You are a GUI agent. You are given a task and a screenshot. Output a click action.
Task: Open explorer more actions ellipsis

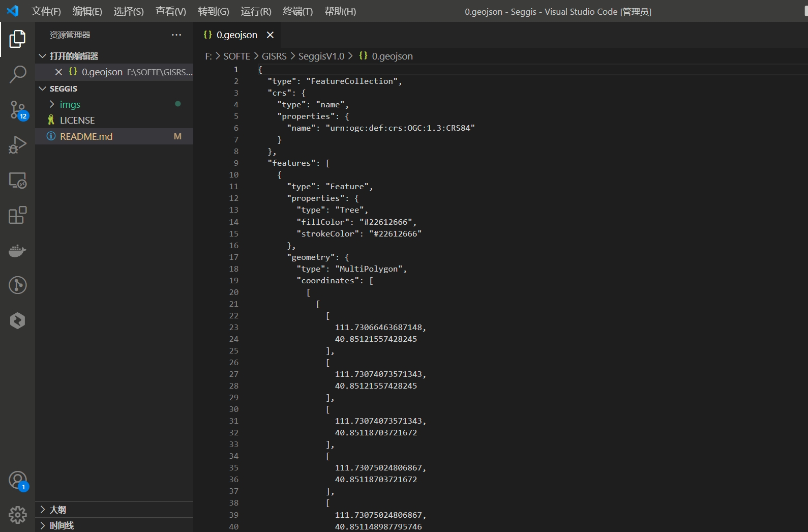176,35
